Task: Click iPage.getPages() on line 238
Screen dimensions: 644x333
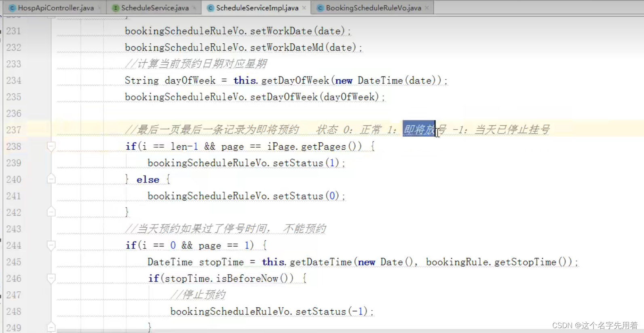Action: tap(314, 146)
